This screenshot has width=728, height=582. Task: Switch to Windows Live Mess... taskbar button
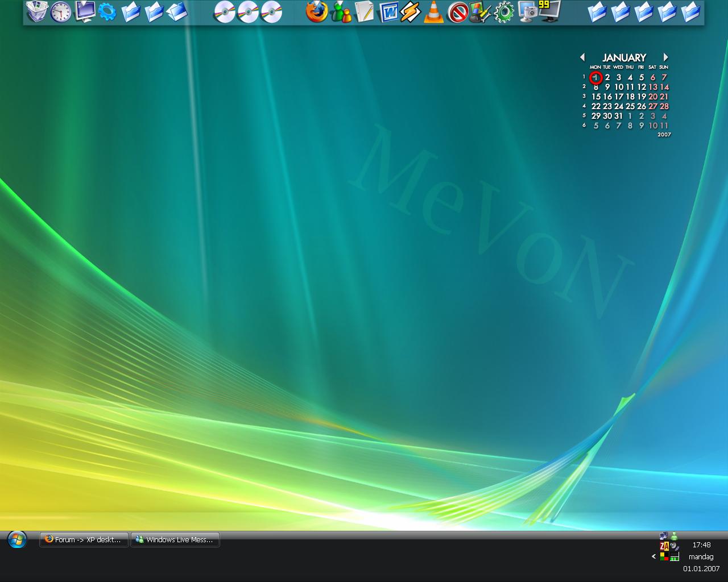[175, 540]
